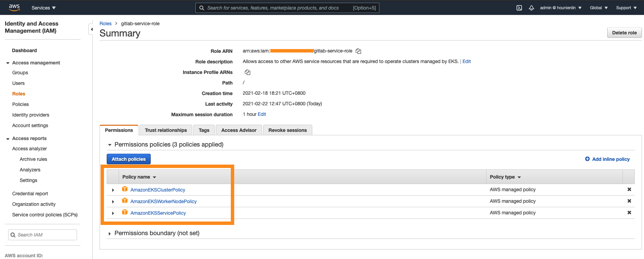644x259 pixels.
Task: Focus the AWS services search bar
Action: [x=287, y=8]
